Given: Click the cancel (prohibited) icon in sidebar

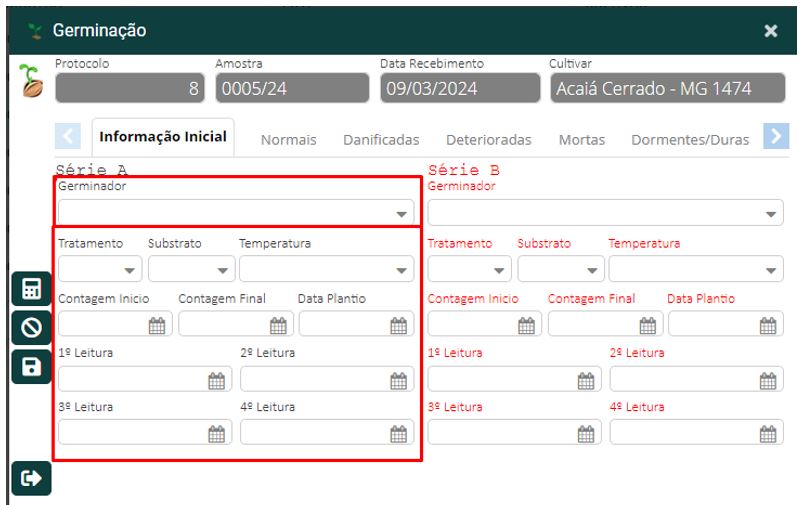Looking at the screenshot, I should 31,328.
